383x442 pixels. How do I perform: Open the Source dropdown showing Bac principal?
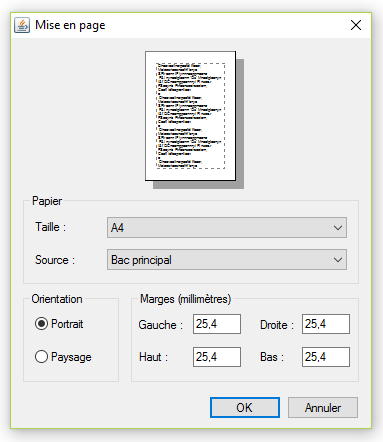tap(227, 260)
